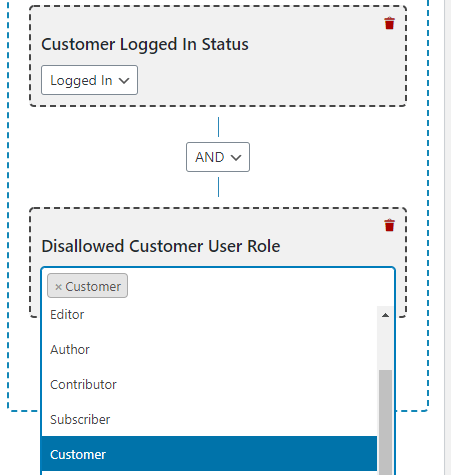Choose Subscriber in the role list
Viewport: 451px width, 475px height.
pyautogui.click(x=209, y=420)
